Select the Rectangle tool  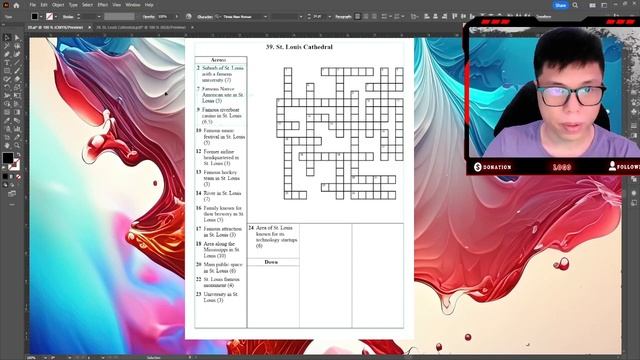pyautogui.click(x=7, y=71)
